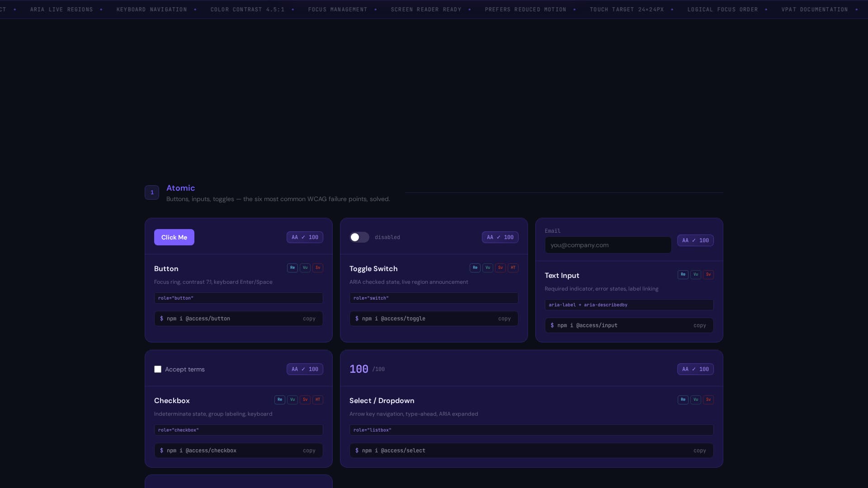868x488 pixels.
Task: Copy the npm i @access/input command
Action: tap(699, 325)
